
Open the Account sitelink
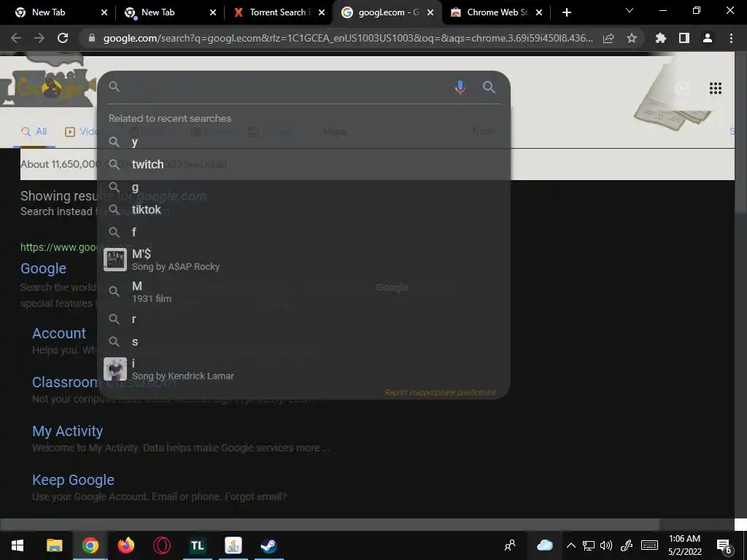click(x=59, y=333)
